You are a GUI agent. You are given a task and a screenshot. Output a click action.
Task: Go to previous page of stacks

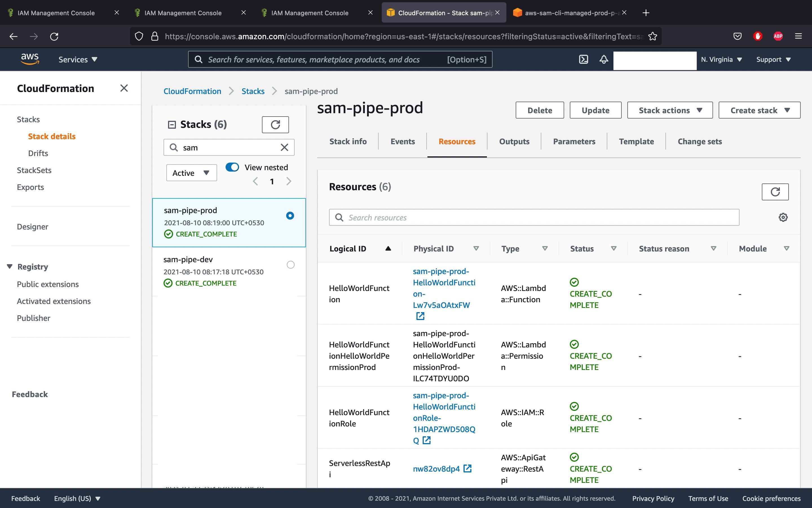[255, 181]
